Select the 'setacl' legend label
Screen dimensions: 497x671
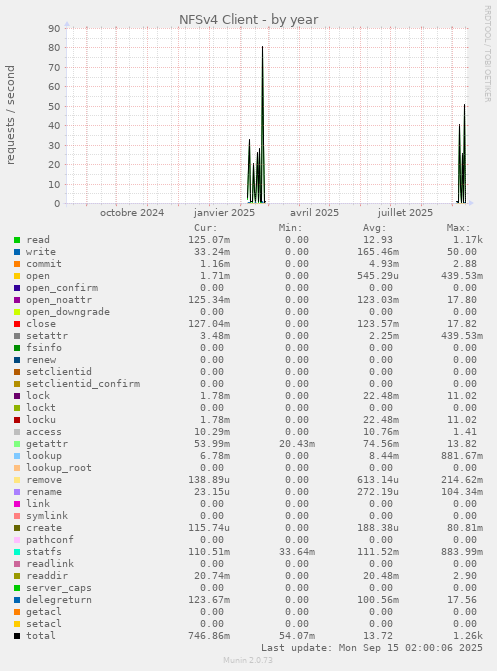pyautogui.click(x=44, y=624)
